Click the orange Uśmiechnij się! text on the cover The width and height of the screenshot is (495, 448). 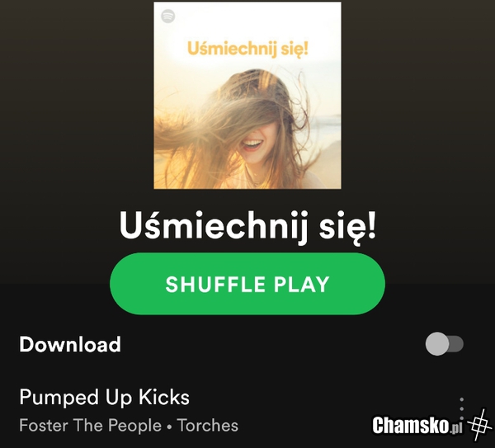pyautogui.click(x=247, y=50)
